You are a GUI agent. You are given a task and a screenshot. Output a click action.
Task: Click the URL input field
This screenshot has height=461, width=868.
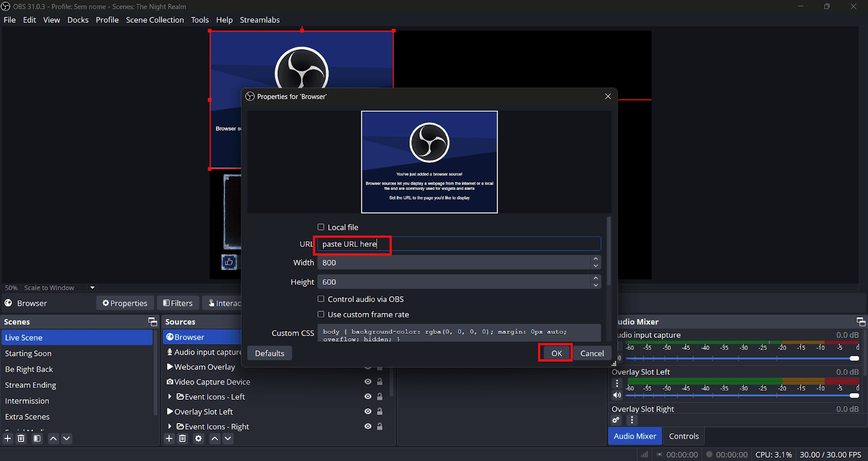(459, 244)
